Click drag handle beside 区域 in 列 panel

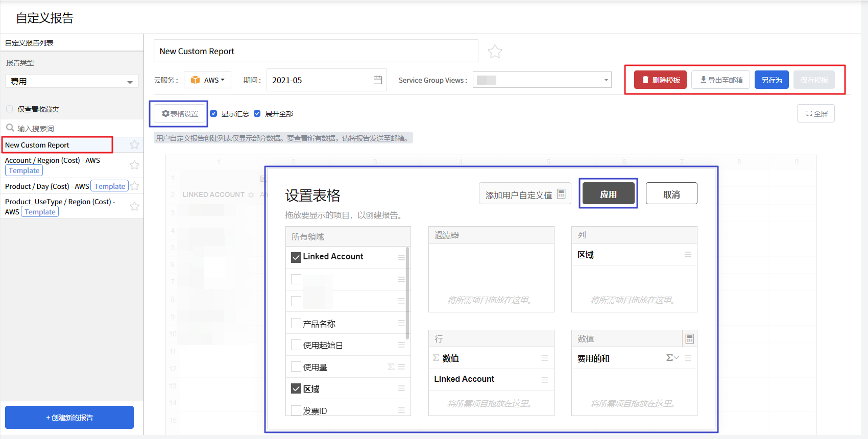688,255
